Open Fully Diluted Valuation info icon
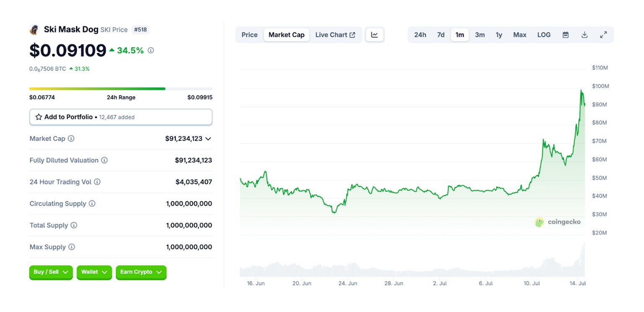Viewport: 644px width, 312px height. pos(104,160)
